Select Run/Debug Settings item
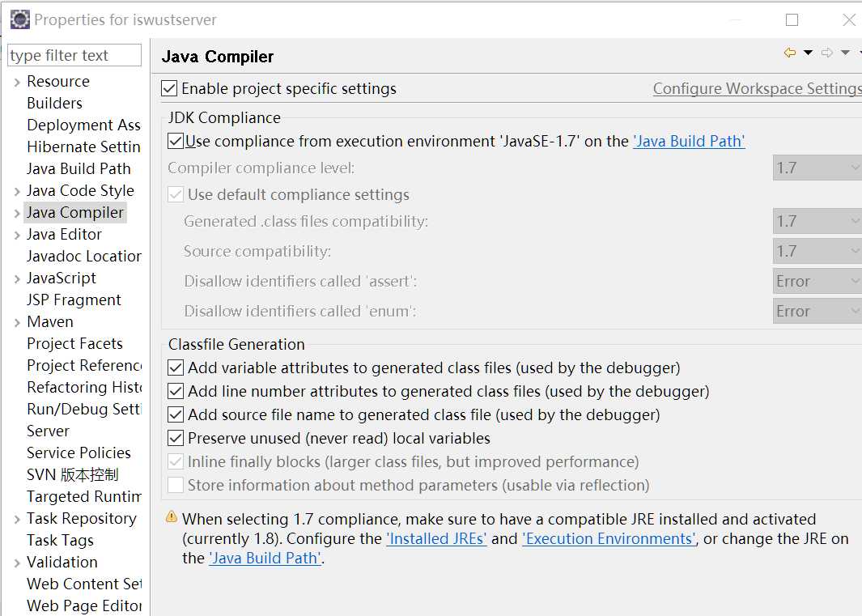This screenshot has height=616, width=862. coord(83,410)
